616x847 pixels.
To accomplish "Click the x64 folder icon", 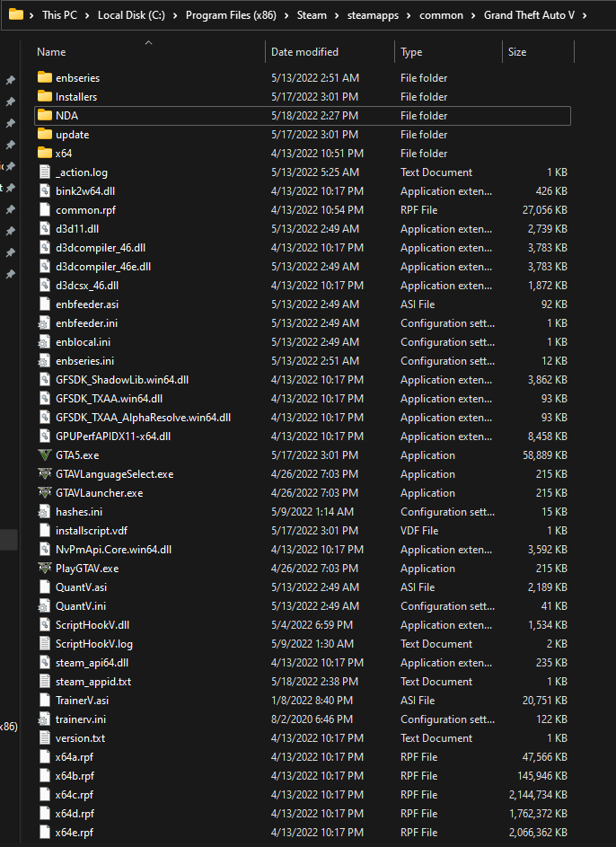I will tap(45, 154).
